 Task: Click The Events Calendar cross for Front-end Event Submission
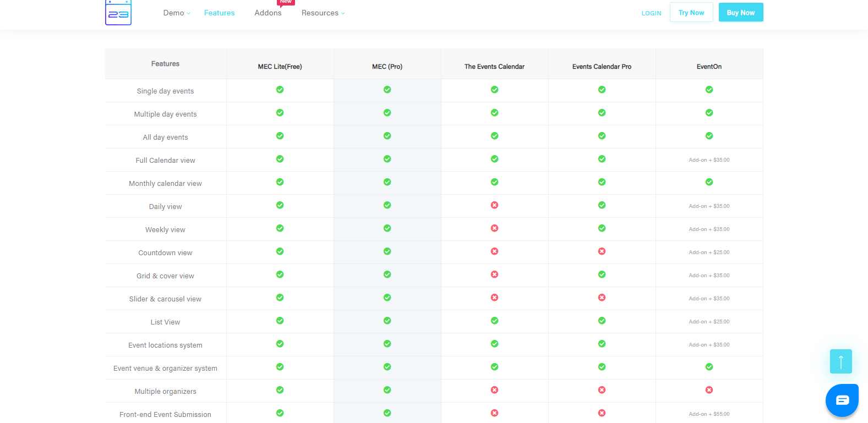coord(494,413)
